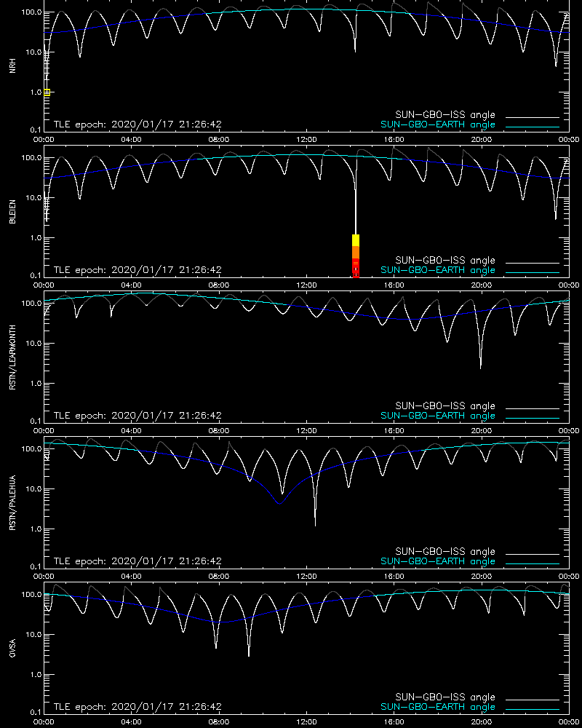Click the 04:00 time label under the RSTN/PALEHUA plot
Viewport: 582px width, 728px height.
point(132,576)
